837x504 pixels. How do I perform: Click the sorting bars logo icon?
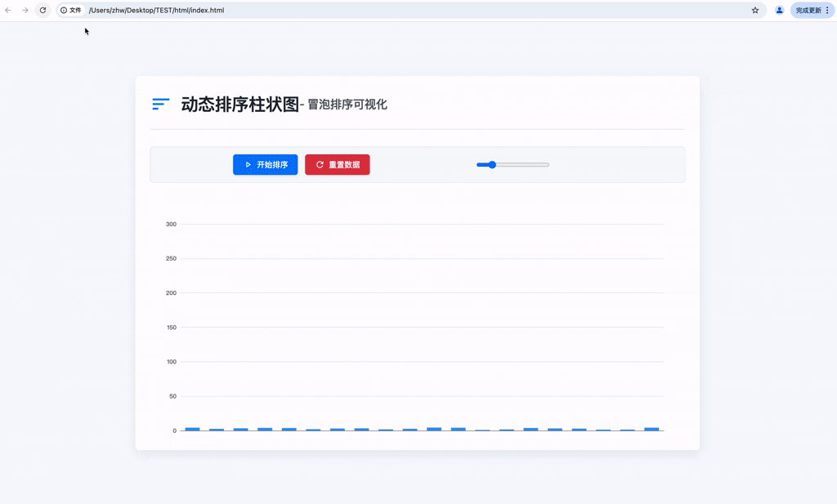[160, 104]
